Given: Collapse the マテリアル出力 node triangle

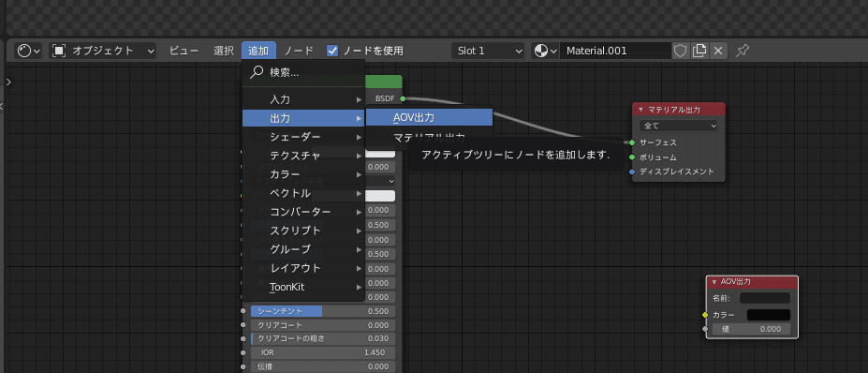Looking at the screenshot, I should (641, 110).
